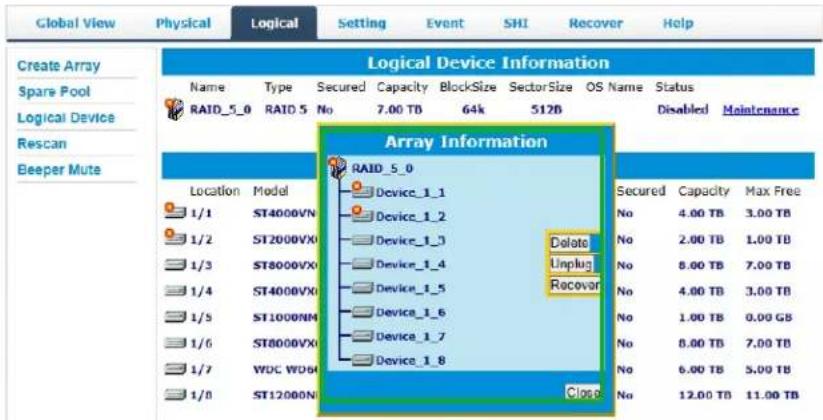Click the 6.00 TB capacity value

[701, 369]
